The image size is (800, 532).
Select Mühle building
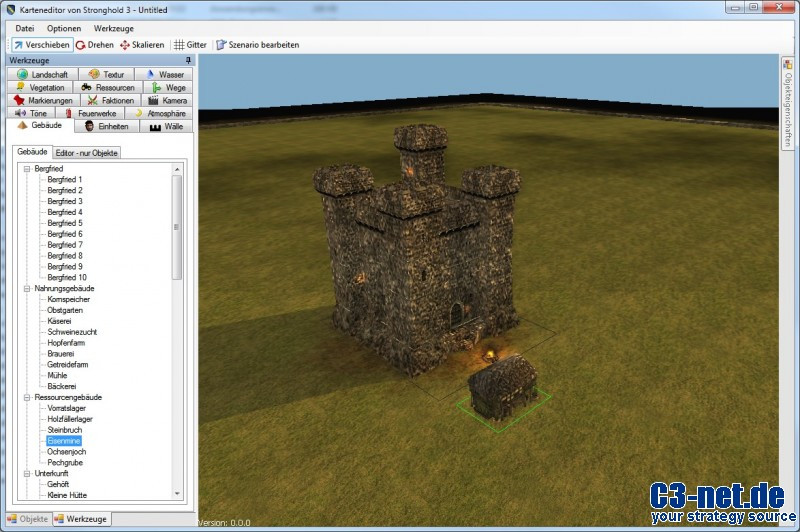pos(57,375)
